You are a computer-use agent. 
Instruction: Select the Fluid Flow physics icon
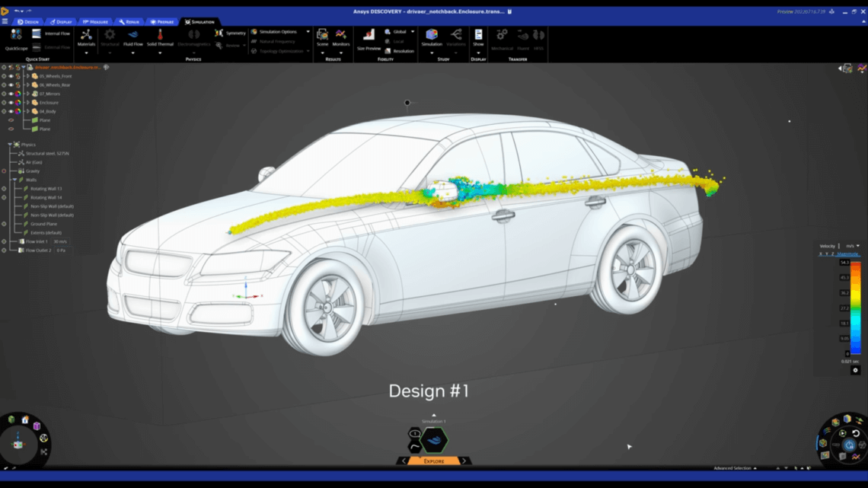coord(133,37)
